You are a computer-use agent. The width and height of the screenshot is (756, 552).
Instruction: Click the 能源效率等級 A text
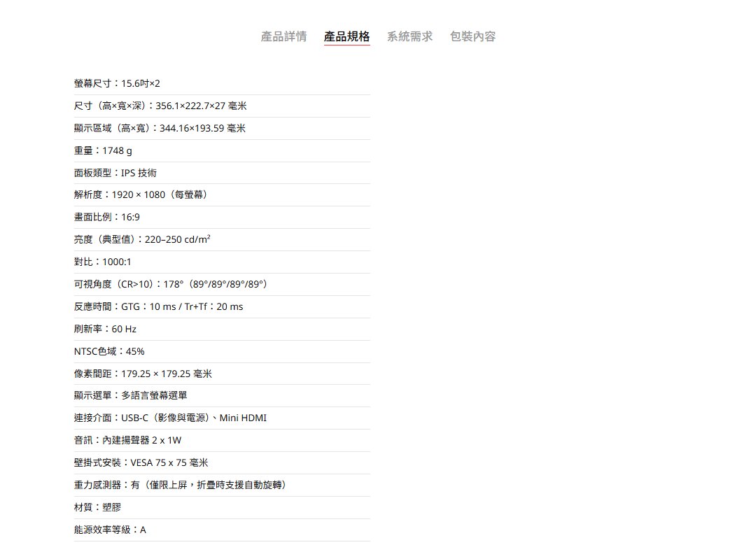[x=110, y=530]
